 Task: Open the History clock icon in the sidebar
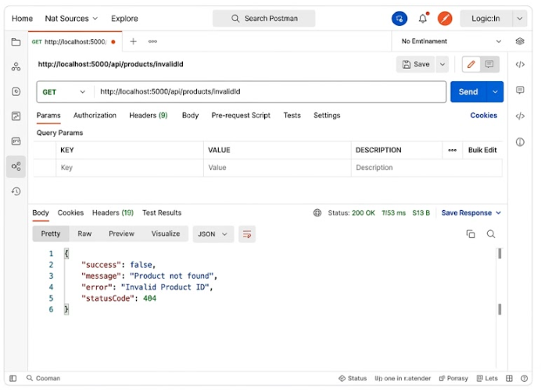tap(16, 191)
